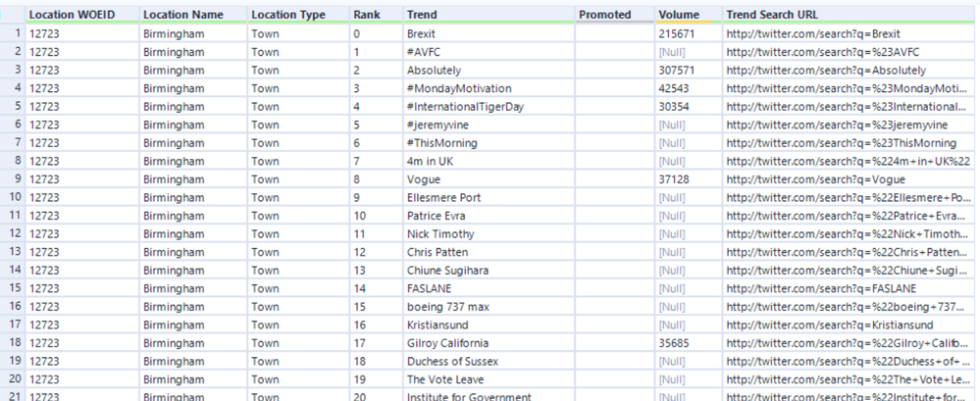Select The Vote Leave cell

click(x=489, y=379)
